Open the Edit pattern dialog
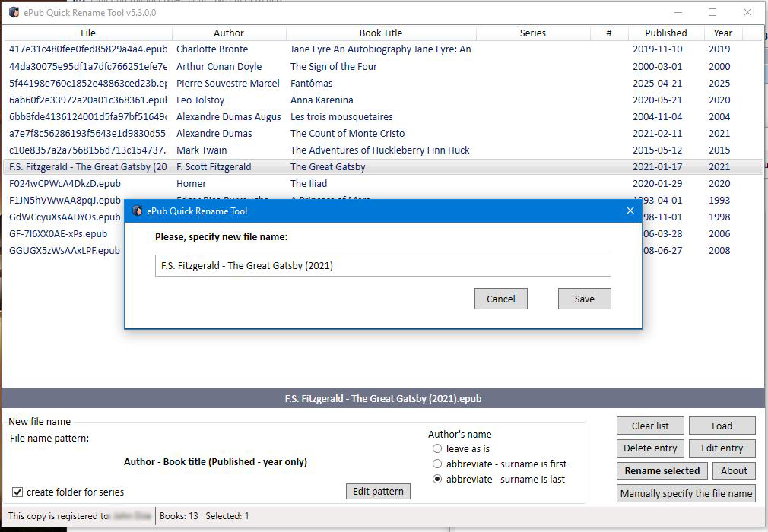The image size is (768, 532). click(x=378, y=491)
